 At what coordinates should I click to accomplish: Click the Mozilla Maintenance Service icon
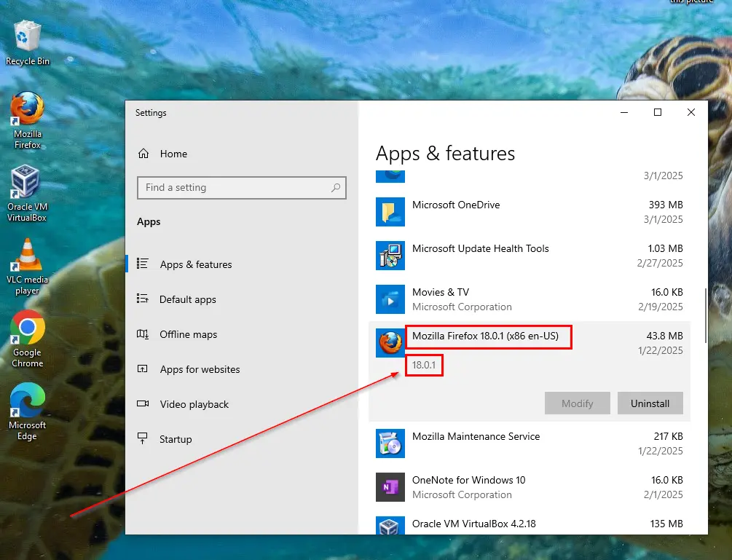[x=390, y=443]
